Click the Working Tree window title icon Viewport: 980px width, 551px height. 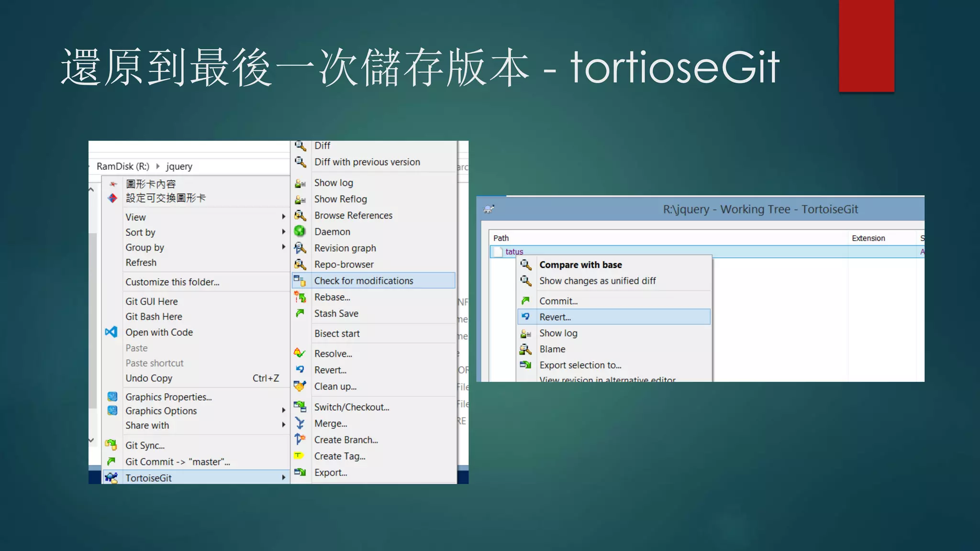coord(489,209)
